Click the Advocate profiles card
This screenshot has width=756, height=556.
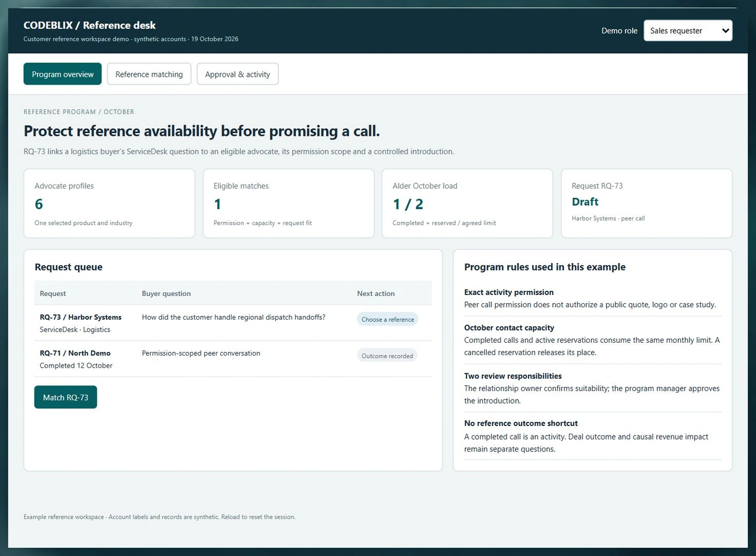click(109, 203)
